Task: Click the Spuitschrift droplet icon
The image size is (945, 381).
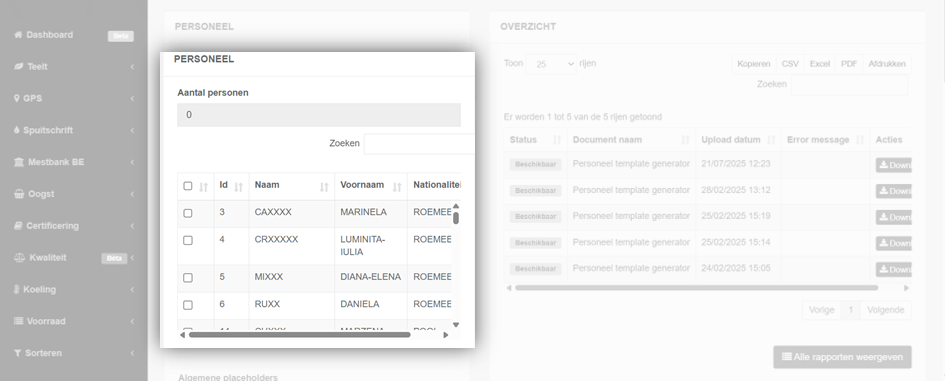Action: [17, 130]
